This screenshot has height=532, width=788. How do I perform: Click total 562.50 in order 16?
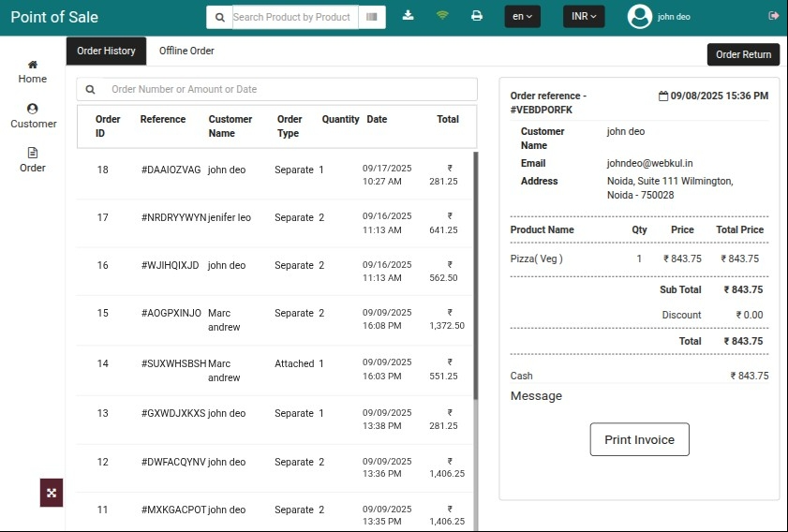click(443, 271)
